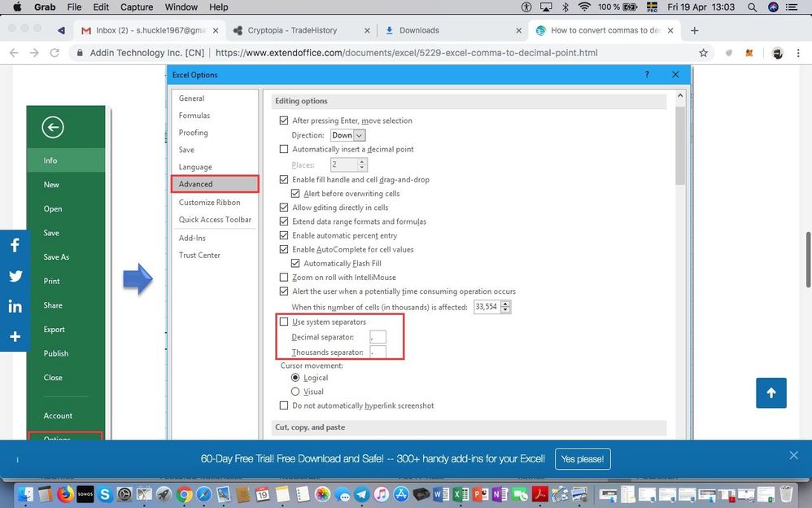812x508 pixels.
Task: Open Microsoft Word from the dock
Action: pyautogui.click(x=441, y=494)
